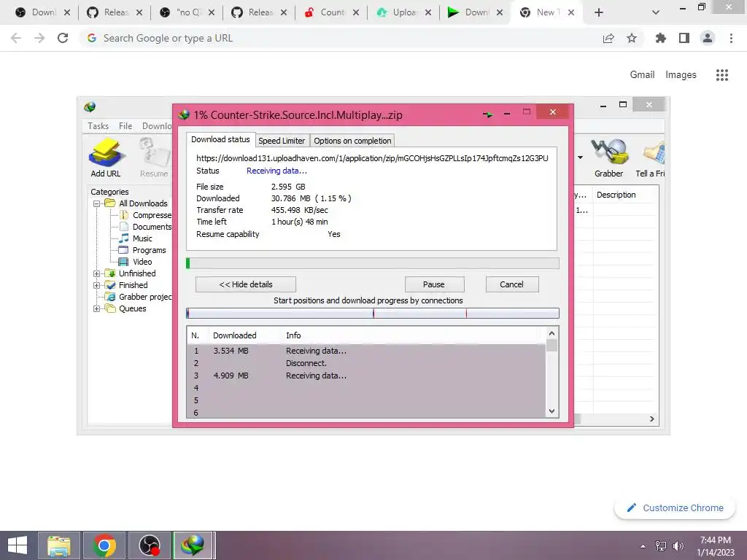Select the Programs category icon

click(x=123, y=250)
